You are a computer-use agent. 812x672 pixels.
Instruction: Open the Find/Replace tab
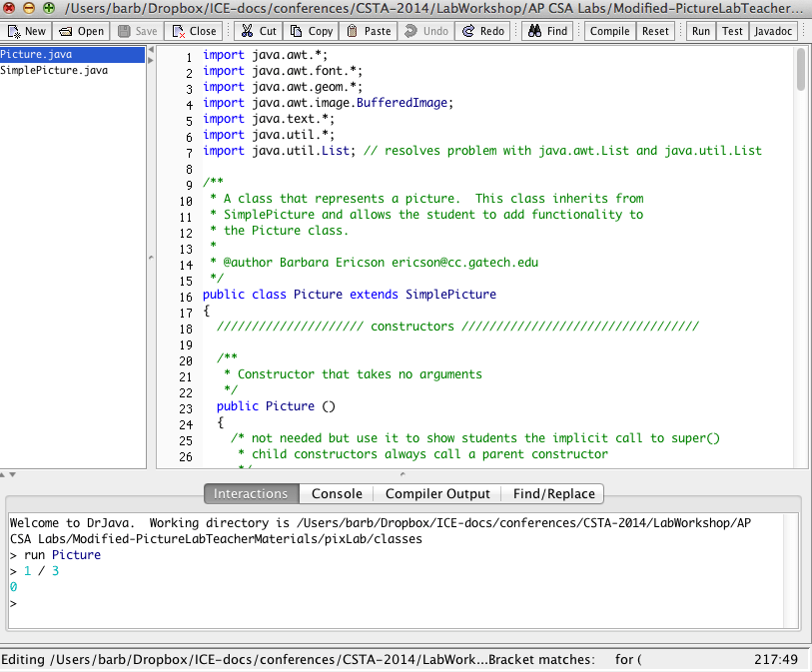pyautogui.click(x=551, y=493)
